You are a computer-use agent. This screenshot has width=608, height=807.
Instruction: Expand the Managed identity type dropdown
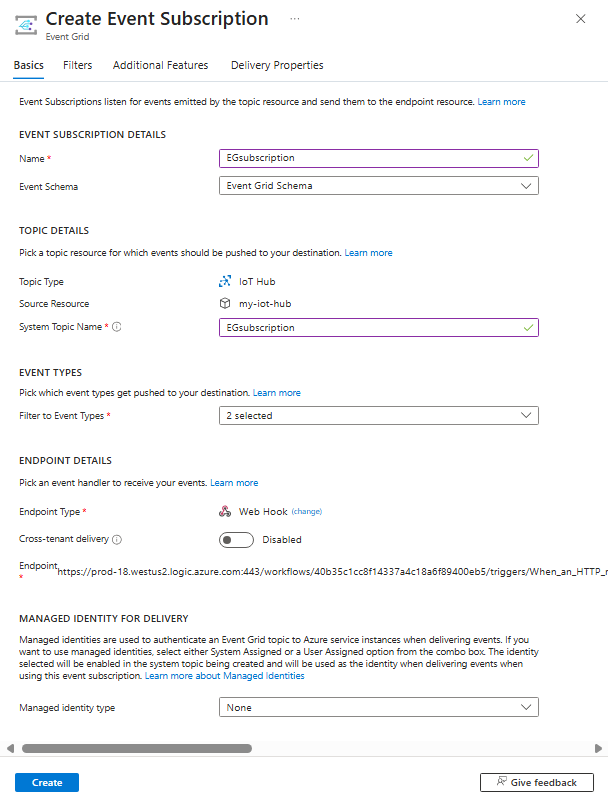pos(378,708)
